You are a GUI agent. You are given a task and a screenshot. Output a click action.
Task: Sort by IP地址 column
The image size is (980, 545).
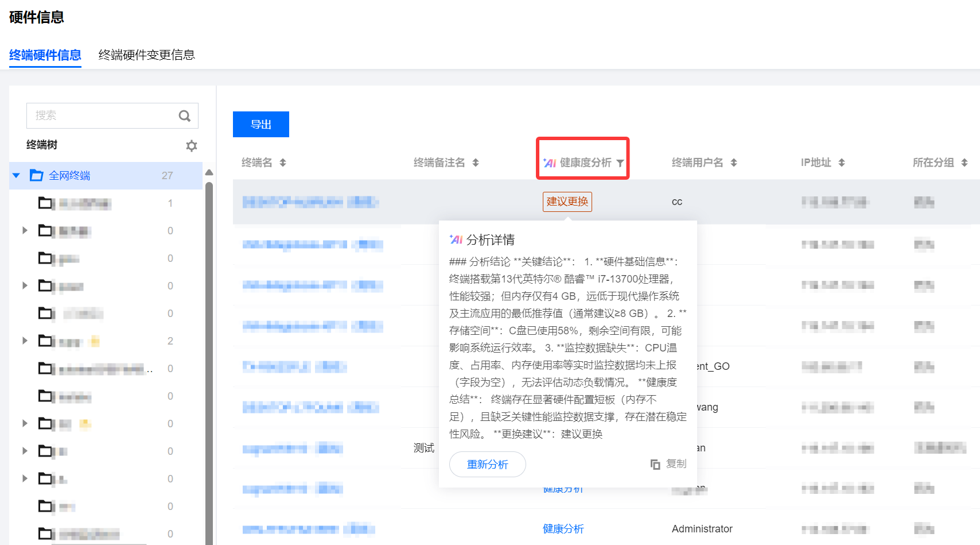(842, 163)
